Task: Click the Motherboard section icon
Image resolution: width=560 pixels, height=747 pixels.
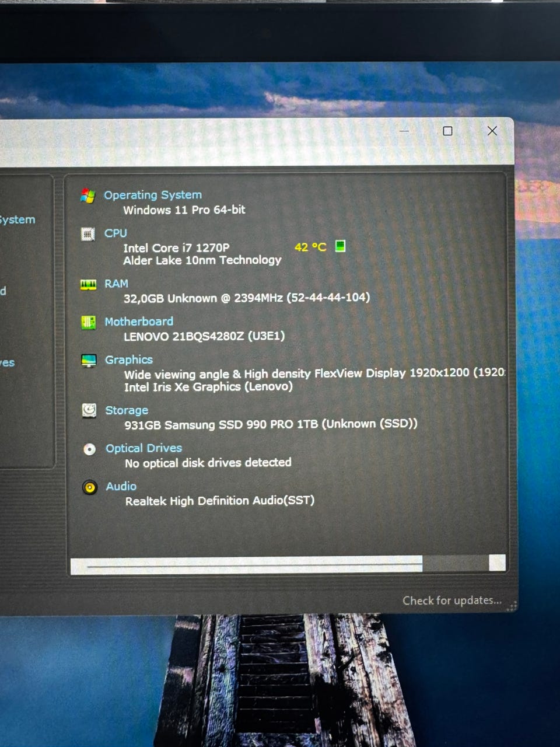Action: (89, 322)
